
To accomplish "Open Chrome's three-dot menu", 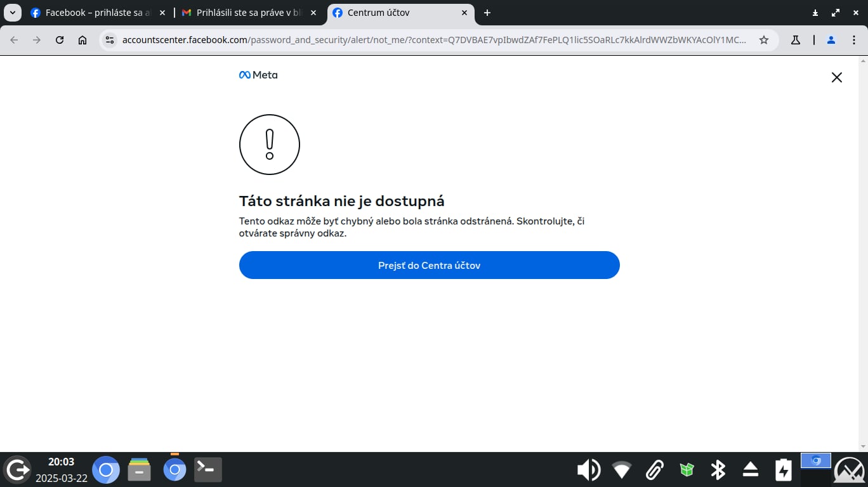I will (855, 39).
